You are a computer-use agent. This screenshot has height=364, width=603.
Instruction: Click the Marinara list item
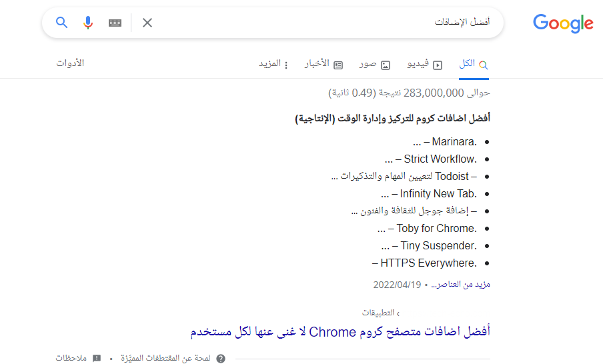pos(445,142)
